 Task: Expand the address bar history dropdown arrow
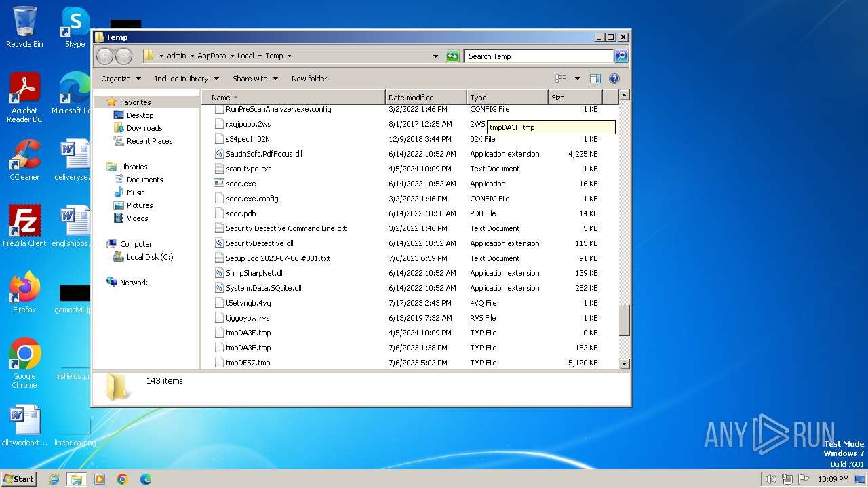click(435, 56)
